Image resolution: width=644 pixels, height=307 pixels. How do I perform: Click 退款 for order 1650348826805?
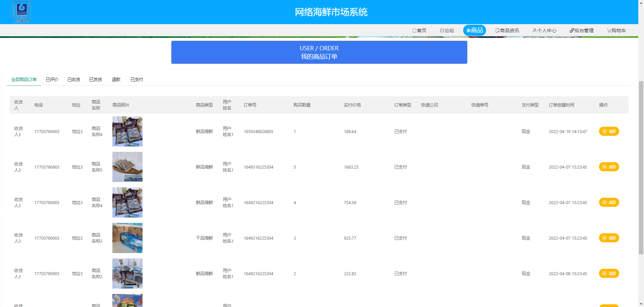tap(609, 131)
